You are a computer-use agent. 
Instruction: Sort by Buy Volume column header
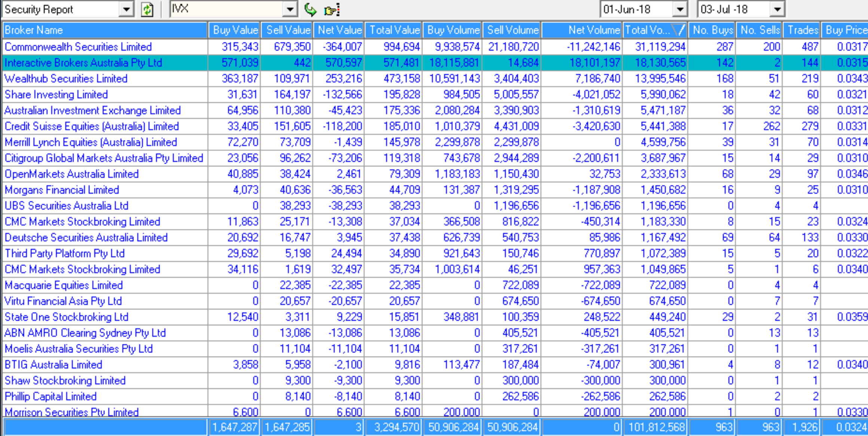point(452,30)
